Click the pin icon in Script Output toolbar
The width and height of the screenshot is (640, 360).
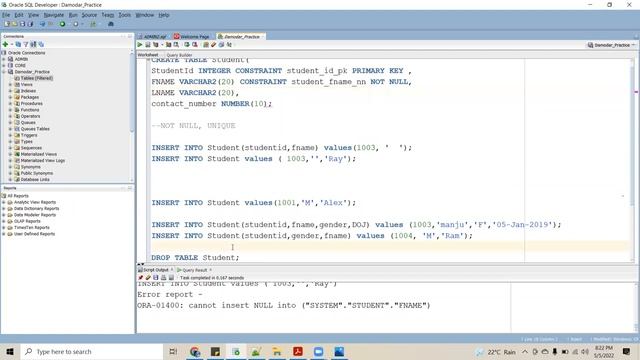(141, 278)
